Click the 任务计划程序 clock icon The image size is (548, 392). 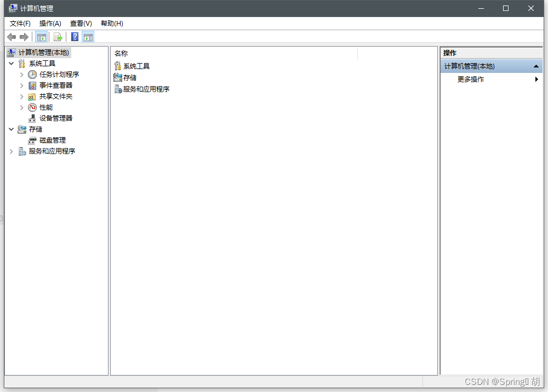tap(32, 75)
